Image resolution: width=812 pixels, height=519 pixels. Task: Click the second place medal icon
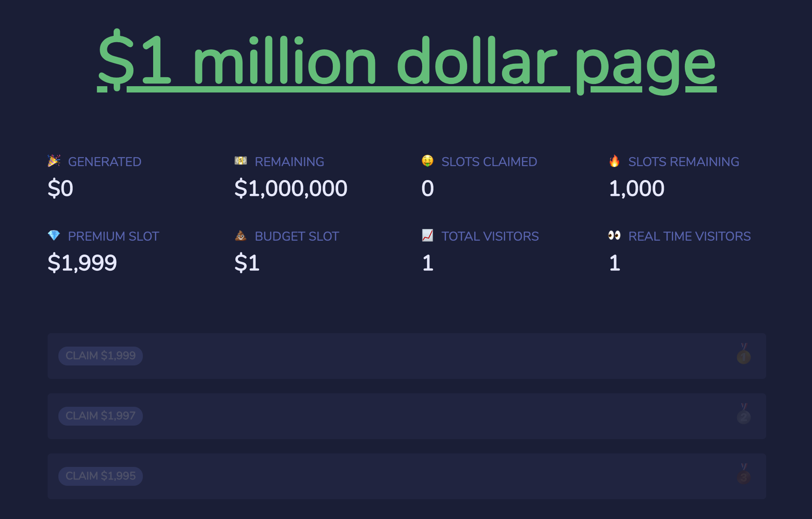[x=744, y=414]
